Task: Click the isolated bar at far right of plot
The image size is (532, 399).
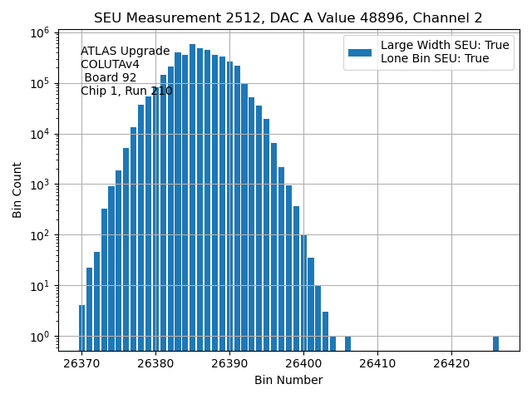Action: (495, 343)
